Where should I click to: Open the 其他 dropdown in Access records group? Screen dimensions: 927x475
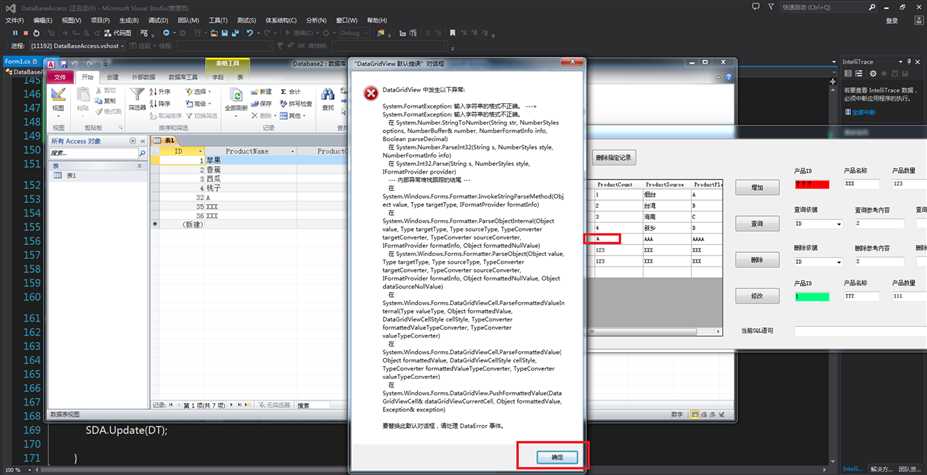coord(293,115)
